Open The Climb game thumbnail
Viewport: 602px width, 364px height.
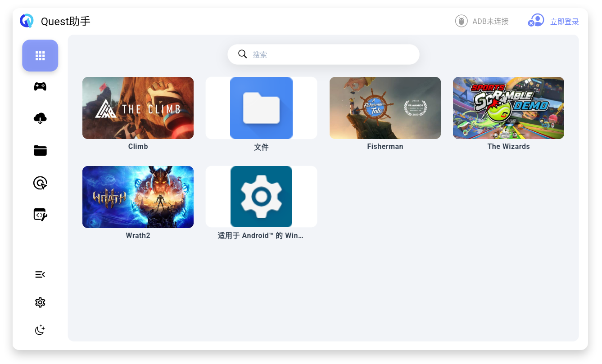point(138,108)
